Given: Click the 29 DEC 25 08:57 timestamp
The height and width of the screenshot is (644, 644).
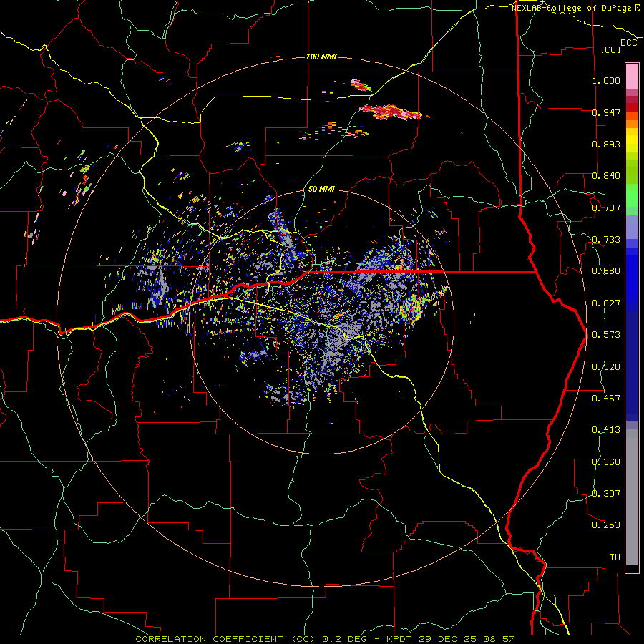Looking at the screenshot, I should click(467, 639).
